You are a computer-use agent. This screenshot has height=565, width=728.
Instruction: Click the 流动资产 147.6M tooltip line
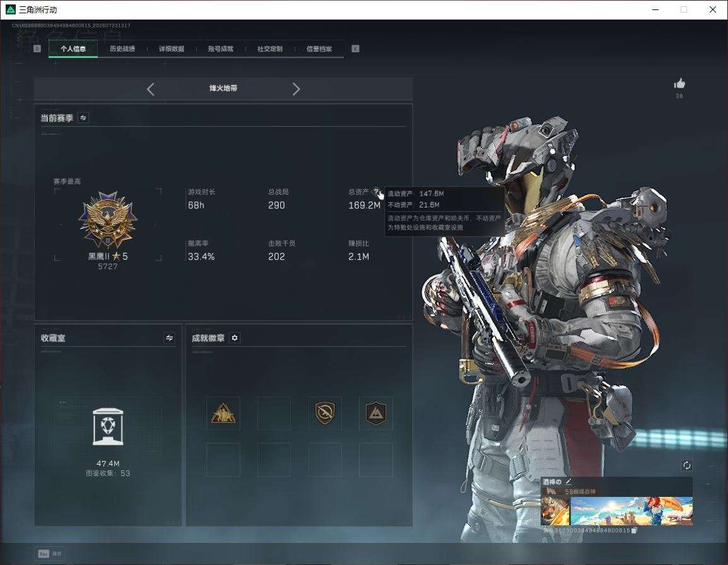coord(416,194)
